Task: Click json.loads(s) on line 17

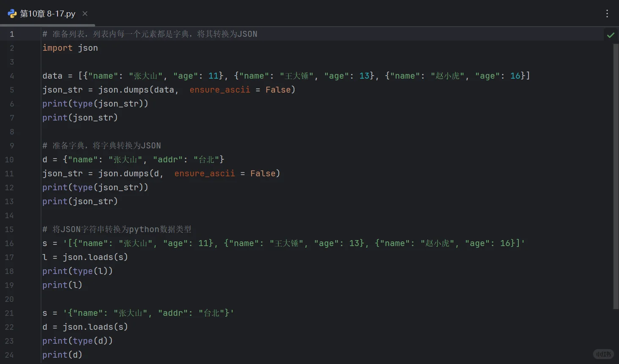Action: (95, 257)
